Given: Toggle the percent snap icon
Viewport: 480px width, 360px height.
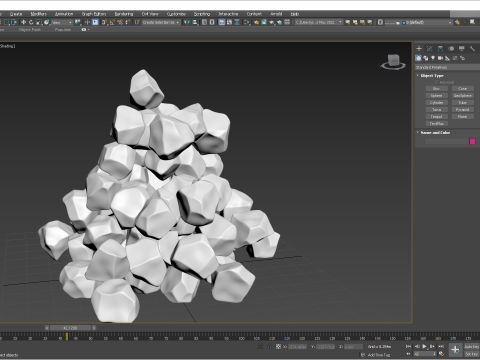Looking at the screenshot, I should point(120,22).
